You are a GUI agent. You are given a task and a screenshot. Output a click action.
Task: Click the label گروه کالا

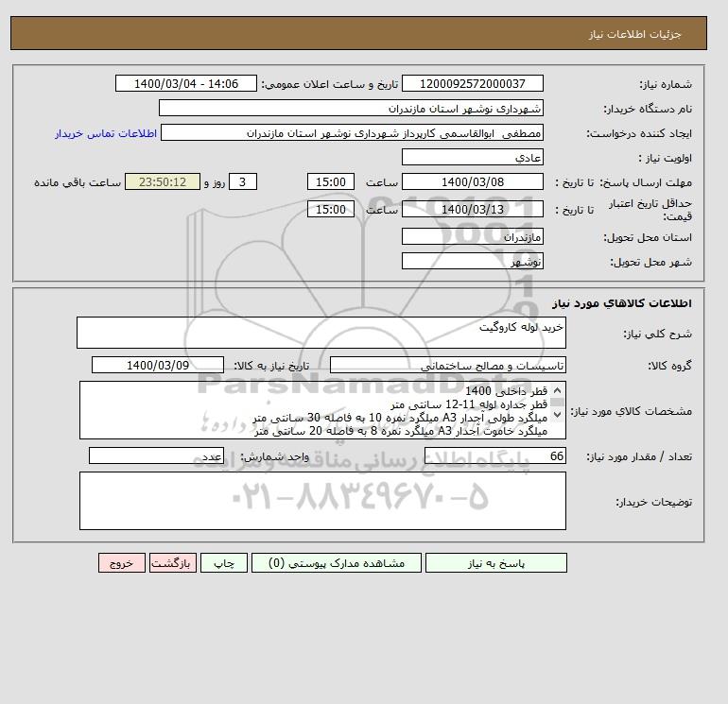pyautogui.click(x=670, y=366)
